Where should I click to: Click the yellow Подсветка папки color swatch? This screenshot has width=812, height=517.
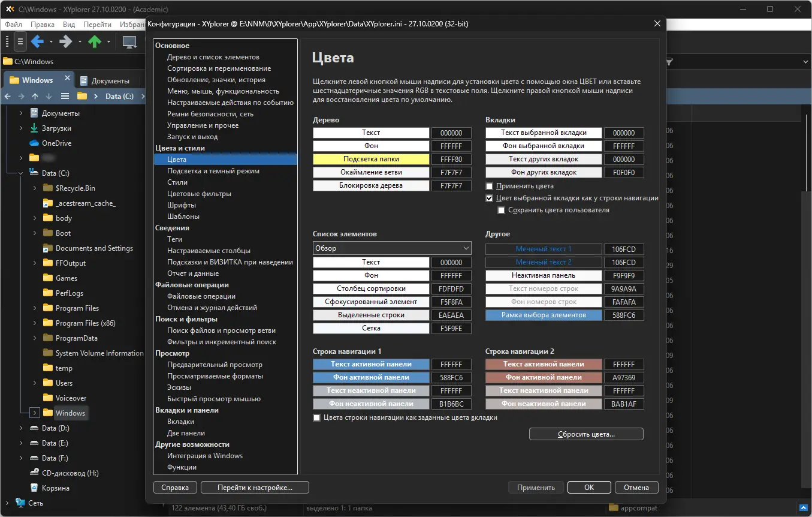371,159
